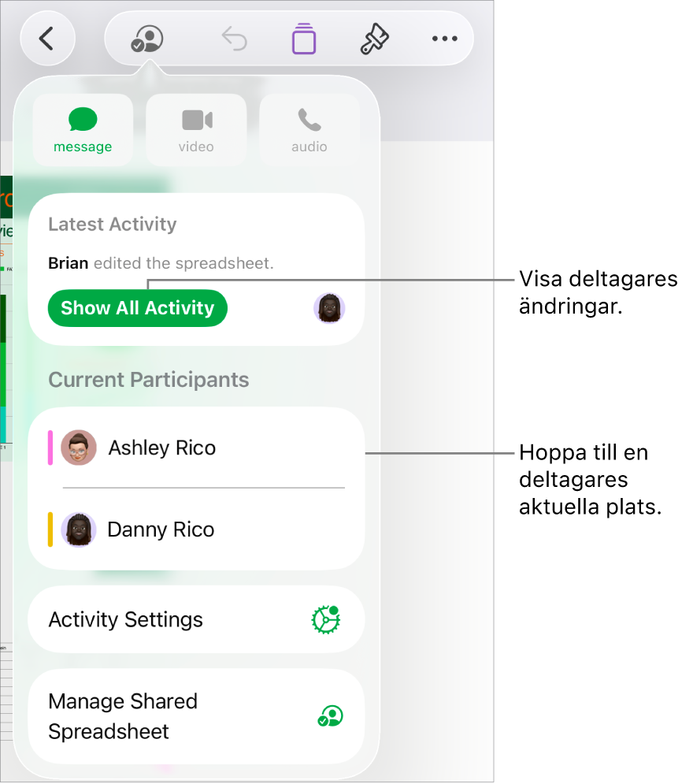Screen dimensions: 693x784
Task: Open the three-dots More menu
Action: click(445, 39)
